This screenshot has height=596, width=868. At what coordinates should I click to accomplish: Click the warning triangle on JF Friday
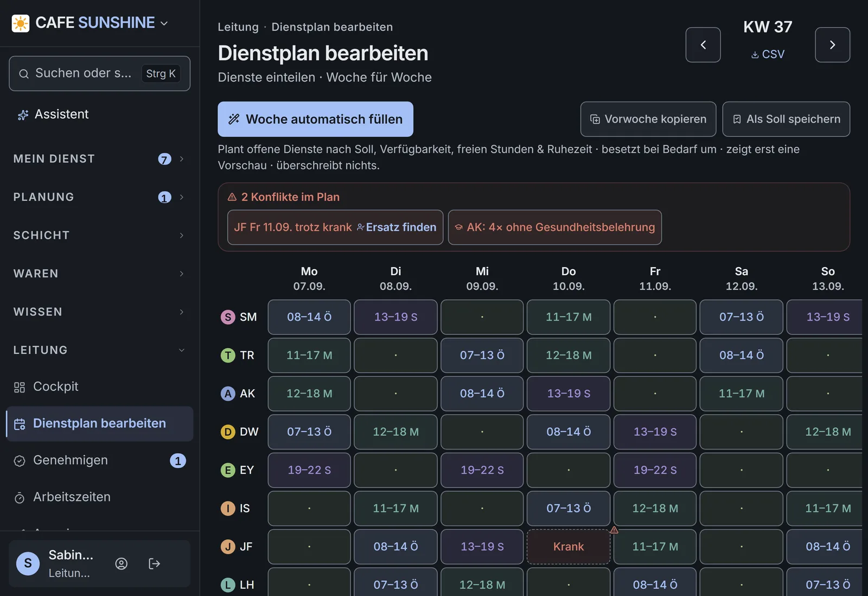click(614, 530)
